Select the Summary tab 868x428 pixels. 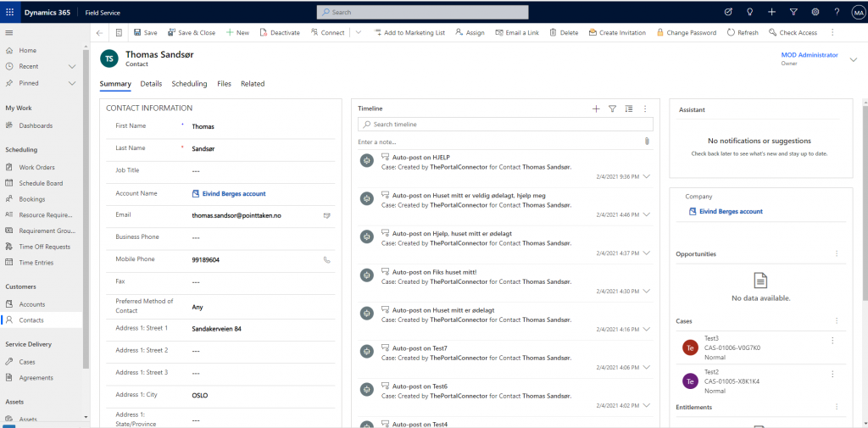(x=115, y=84)
